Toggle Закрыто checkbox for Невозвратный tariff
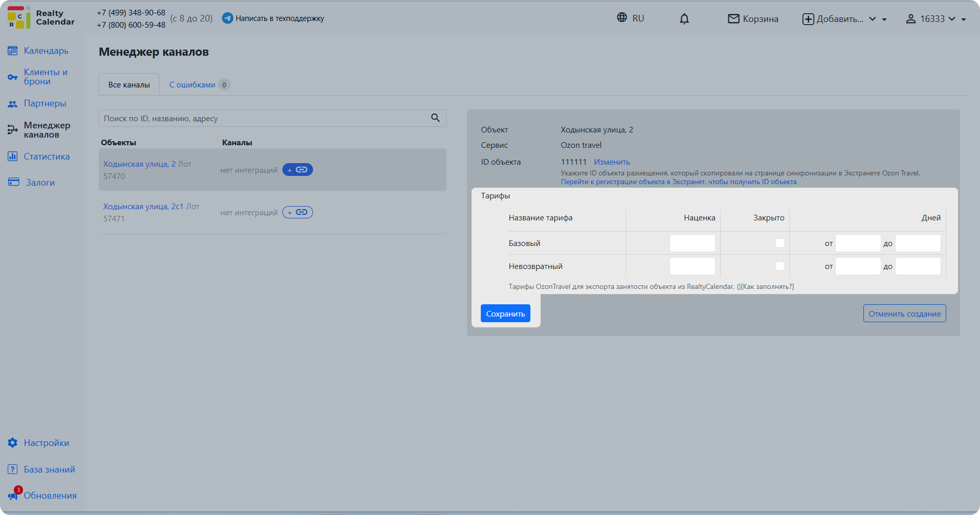Screen dimensions: 980x515 (x=779, y=266)
